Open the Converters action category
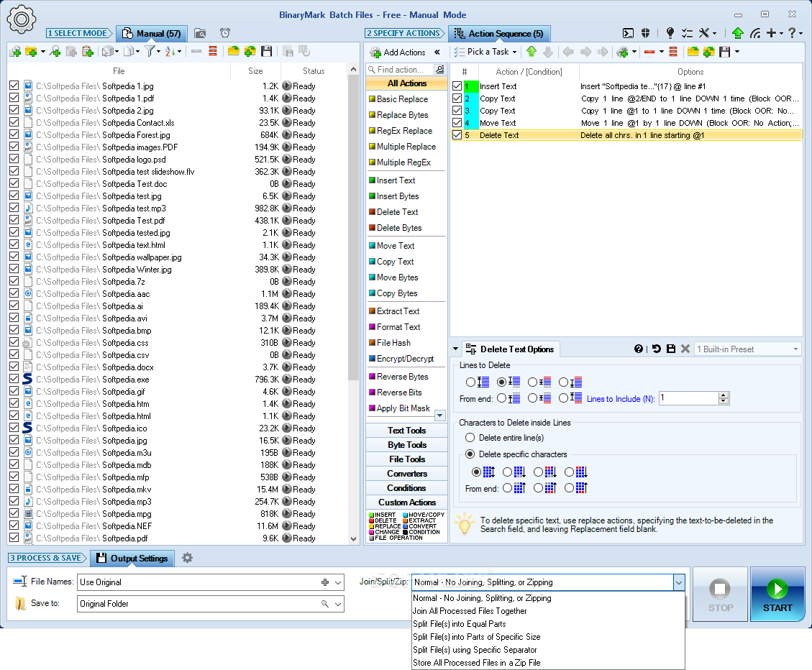The height and width of the screenshot is (670, 812). (406, 473)
